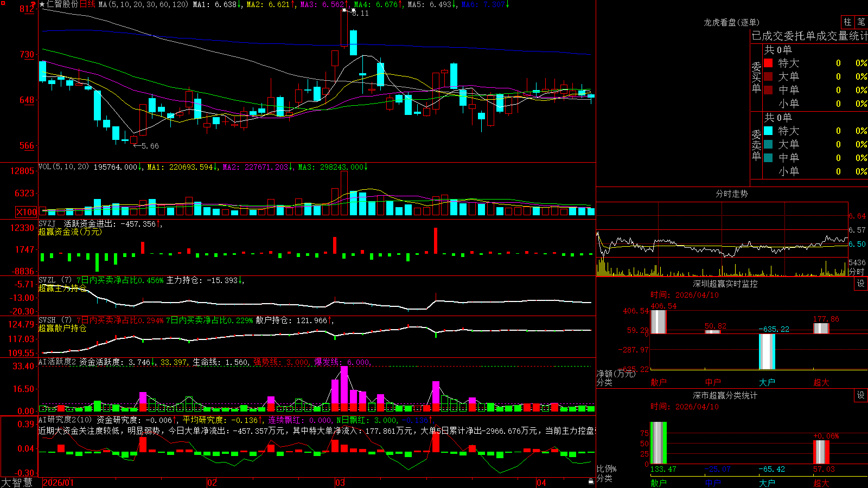The width and height of the screenshot is (868, 488).
Task: Click the 已成交委托单成交量统计 header
Action: click(x=809, y=36)
